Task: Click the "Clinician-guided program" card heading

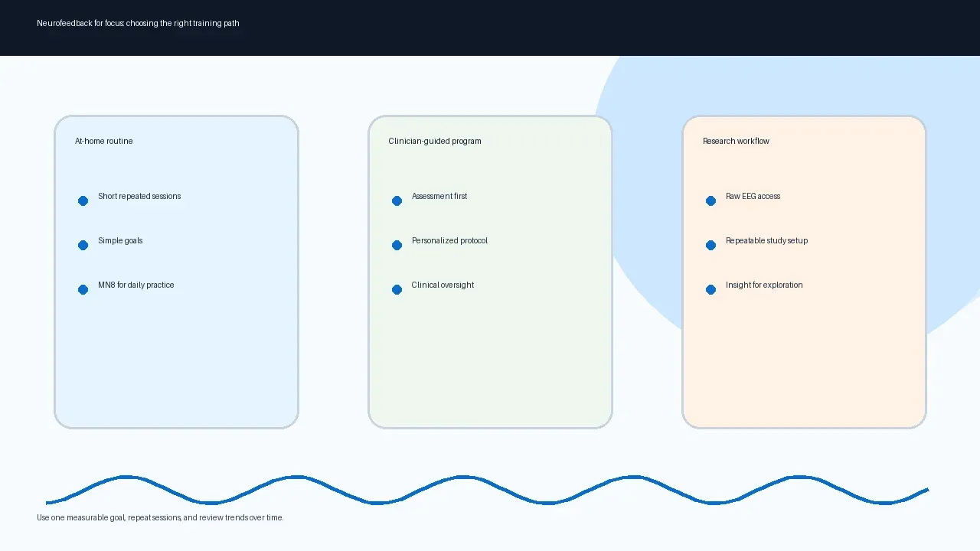Action: point(435,141)
